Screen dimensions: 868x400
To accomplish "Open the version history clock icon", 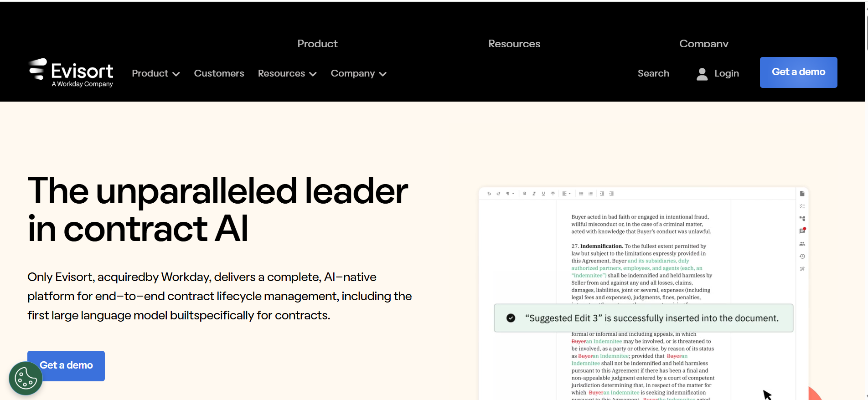I will (x=802, y=256).
